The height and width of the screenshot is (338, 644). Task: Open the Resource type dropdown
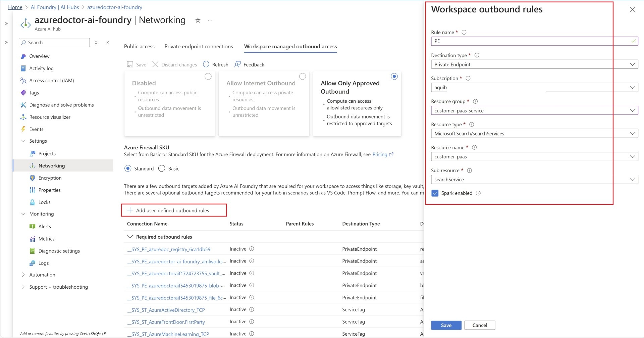(534, 134)
